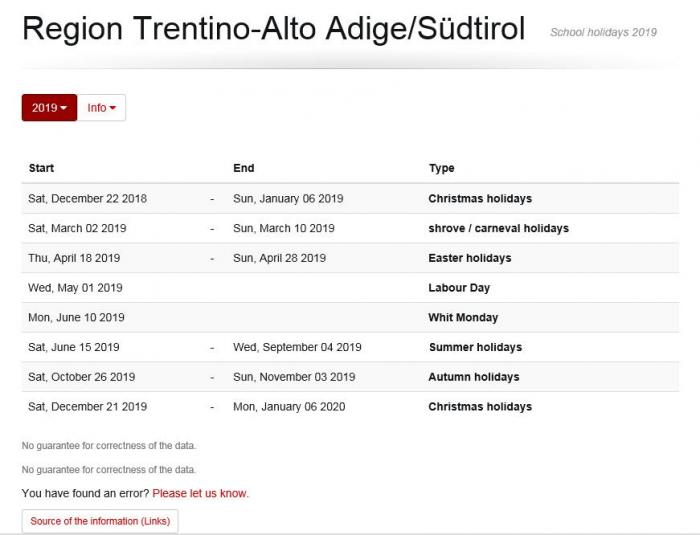Click the Region Trentino-Alto Adige/Südtirol heading
The image size is (700, 535).
pyautogui.click(x=274, y=29)
